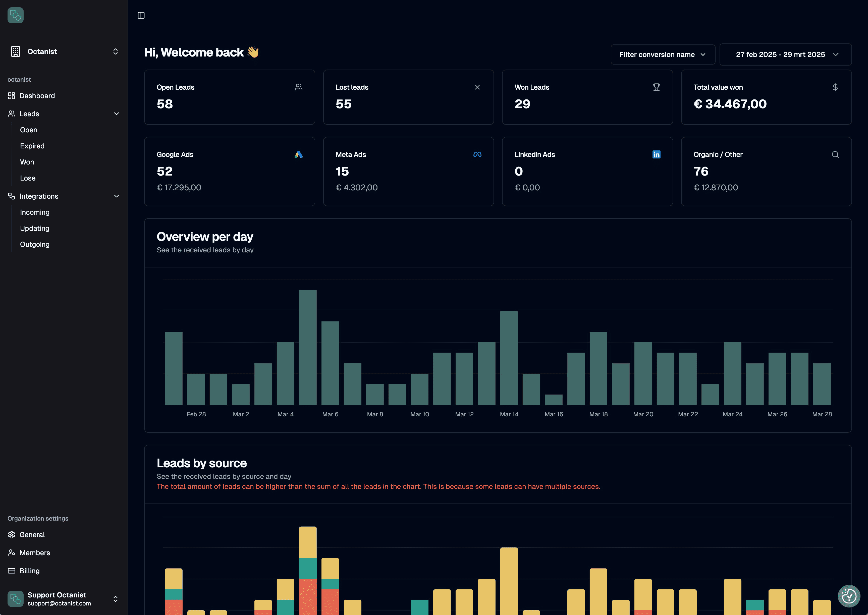This screenshot has height=615, width=868.
Task: Open the date range picker dropdown
Action: point(785,54)
